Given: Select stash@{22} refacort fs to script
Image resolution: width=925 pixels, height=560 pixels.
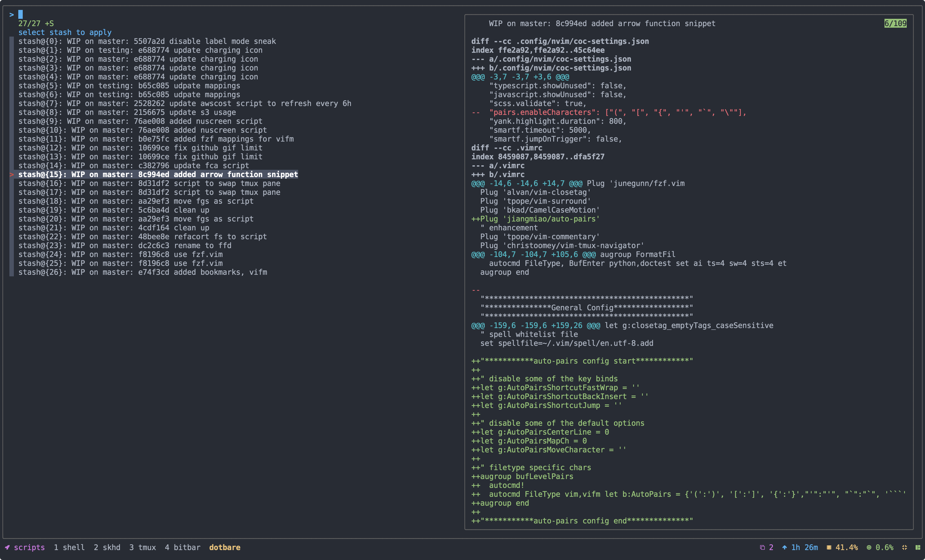Looking at the screenshot, I should (143, 237).
